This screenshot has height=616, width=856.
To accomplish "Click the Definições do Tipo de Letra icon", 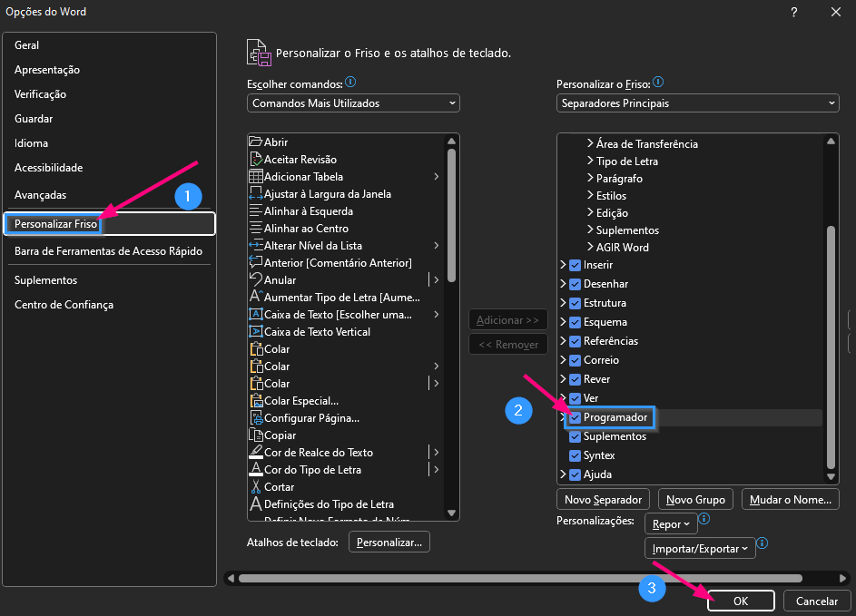I will [x=255, y=504].
